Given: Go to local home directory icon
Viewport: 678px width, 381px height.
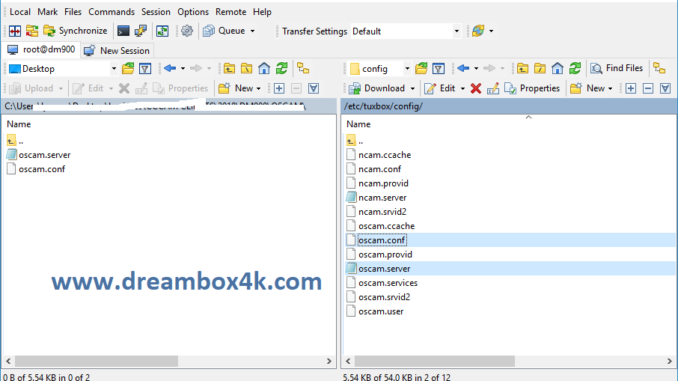Looking at the screenshot, I should coord(264,68).
